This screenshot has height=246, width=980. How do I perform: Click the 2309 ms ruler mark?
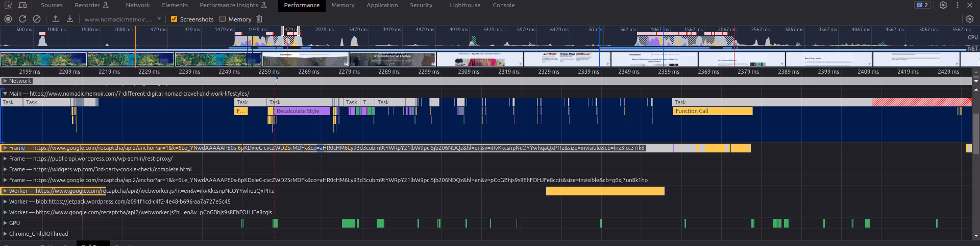click(468, 72)
